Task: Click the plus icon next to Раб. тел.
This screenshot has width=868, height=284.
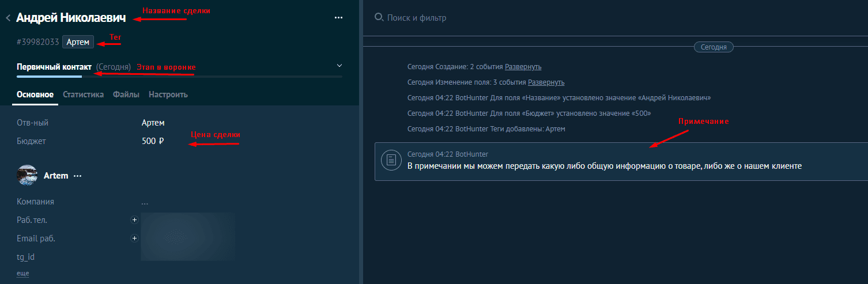Action: click(134, 219)
